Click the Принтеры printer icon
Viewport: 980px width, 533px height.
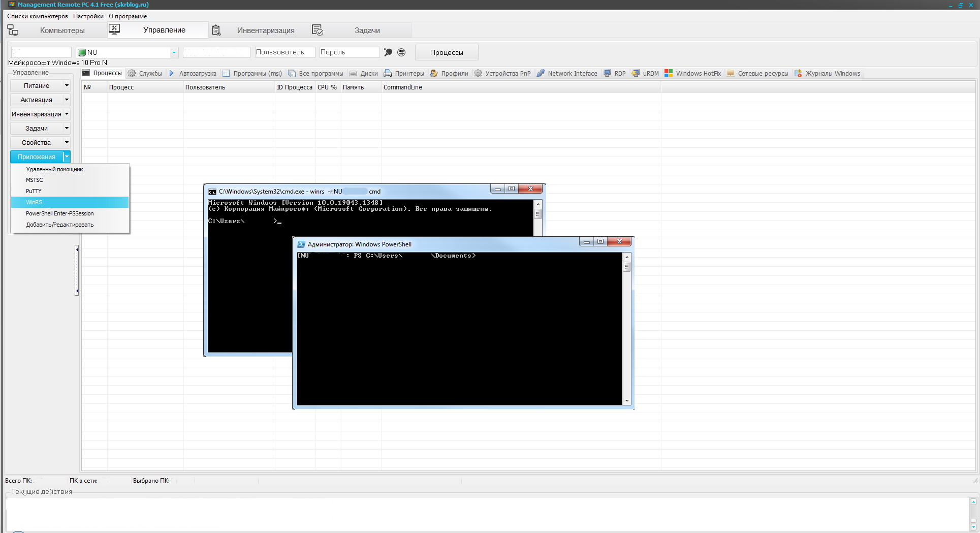[388, 73]
